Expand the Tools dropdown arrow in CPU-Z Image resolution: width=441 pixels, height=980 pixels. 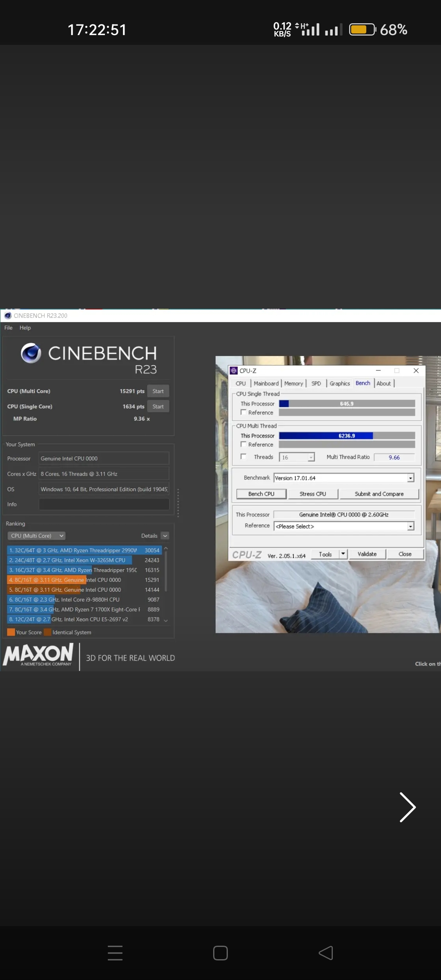pyautogui.click(x=343, y=554)
